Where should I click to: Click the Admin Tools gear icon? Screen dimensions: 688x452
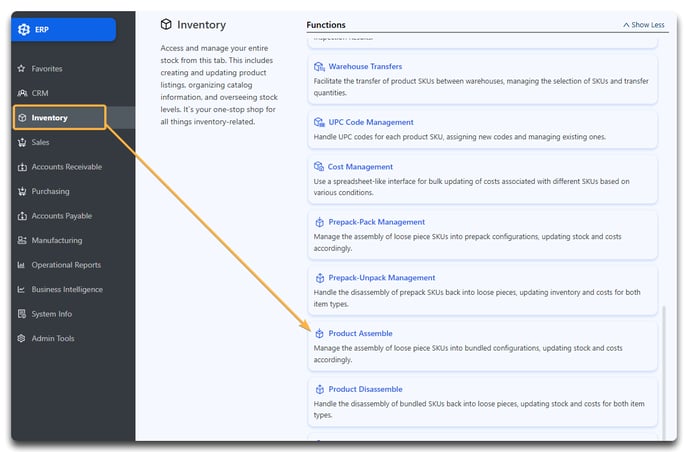(21, 338)
